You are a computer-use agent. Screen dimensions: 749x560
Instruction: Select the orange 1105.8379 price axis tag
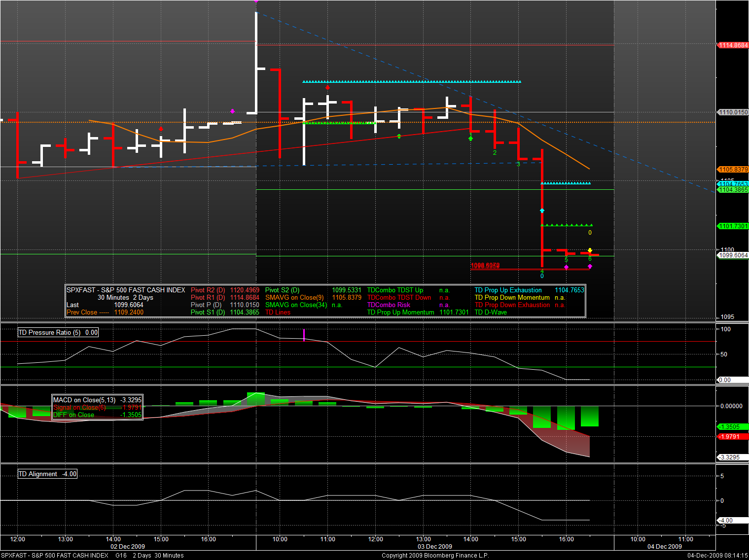733,170
